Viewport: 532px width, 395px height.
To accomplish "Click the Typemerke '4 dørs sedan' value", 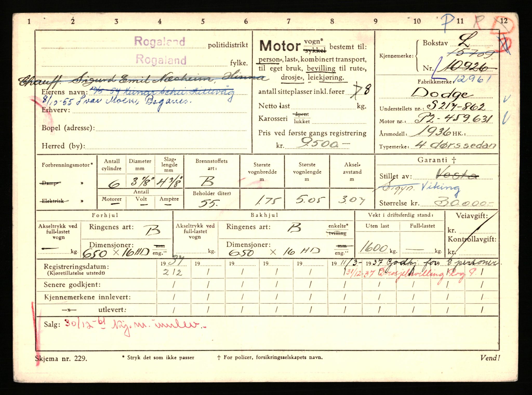I will tap(455, 145).
